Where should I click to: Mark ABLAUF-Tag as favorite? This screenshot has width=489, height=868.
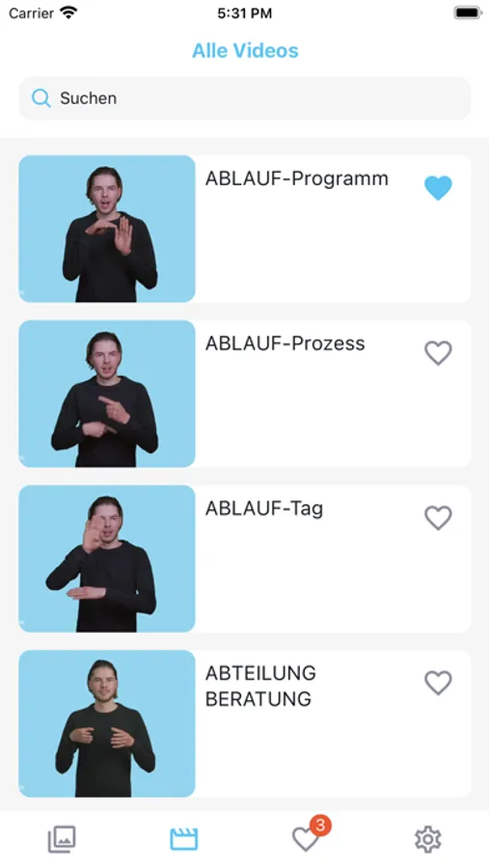coord(438,518)
